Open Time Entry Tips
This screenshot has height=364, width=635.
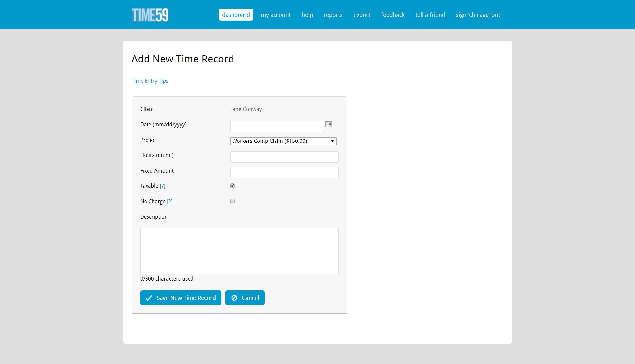click(150, 81)
